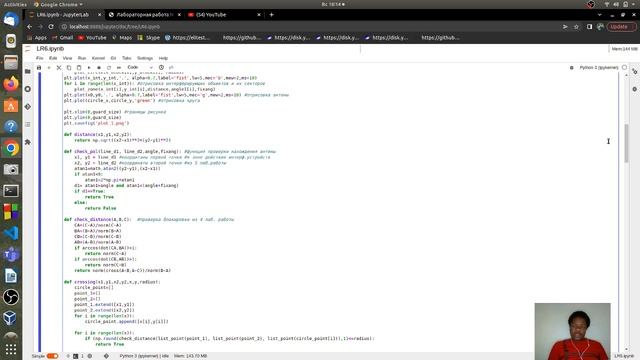Screen dimensions: 640x360
Task: Open the Gmail bookmark
Action: tap(62, 38)
